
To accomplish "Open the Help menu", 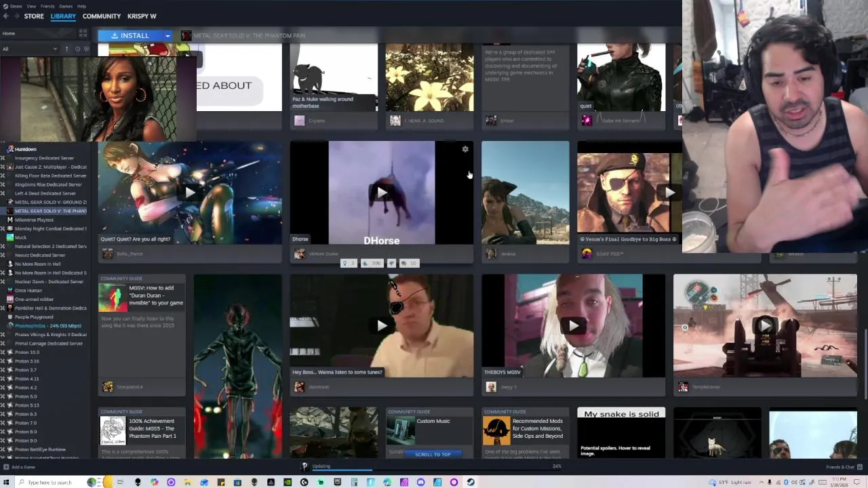I will (x=81, y=6).
